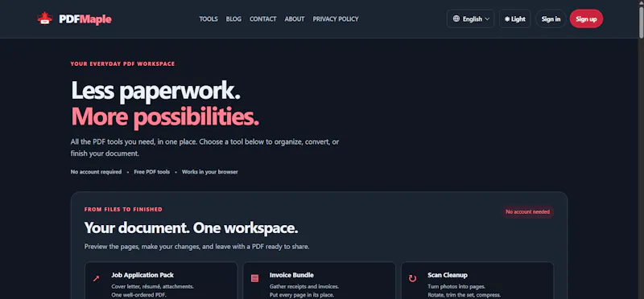Click the Sign in button

click(x=551, y=18)
